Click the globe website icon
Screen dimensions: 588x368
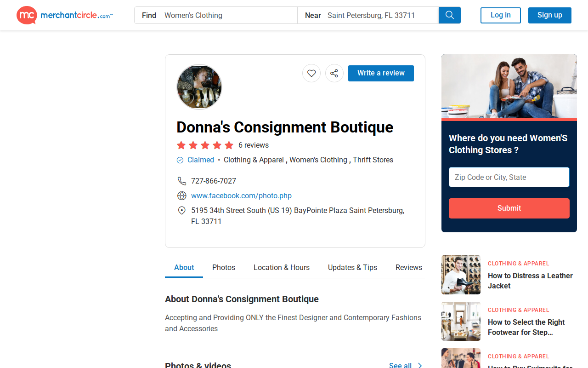pos(182,195)
